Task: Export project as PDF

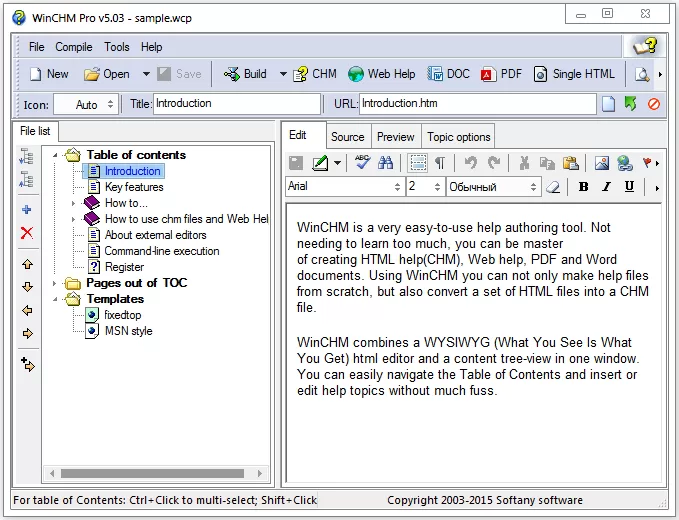Action: pyautogui.click(x=501, y=74)
